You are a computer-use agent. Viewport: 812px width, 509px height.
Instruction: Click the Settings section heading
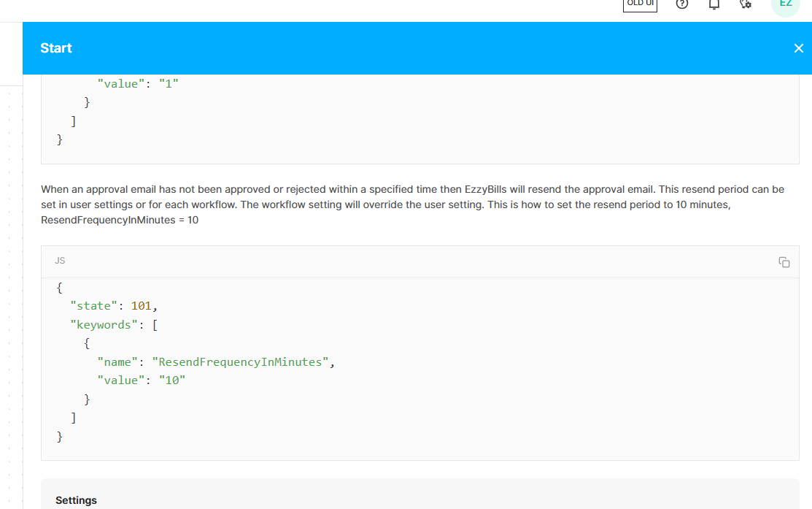click(x=76, y=500)
